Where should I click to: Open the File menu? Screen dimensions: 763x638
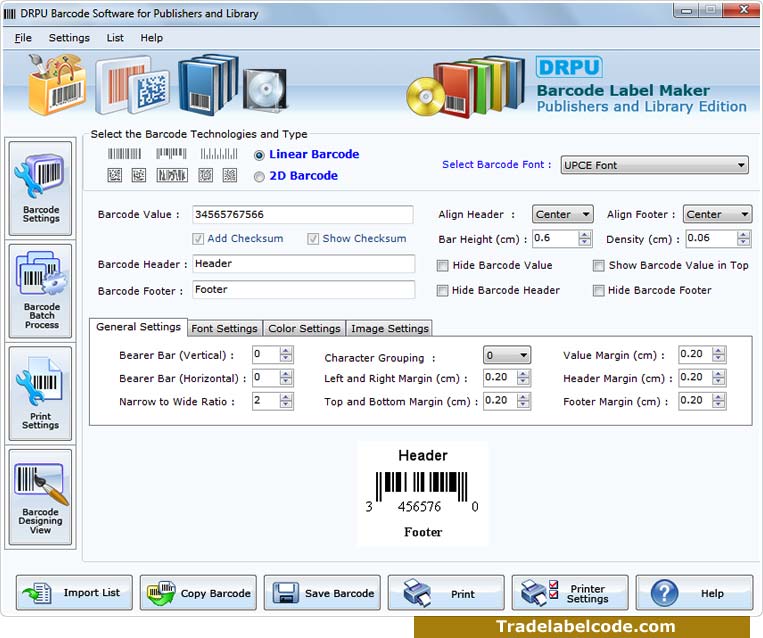pyautogui.click(x=23, y=37)
